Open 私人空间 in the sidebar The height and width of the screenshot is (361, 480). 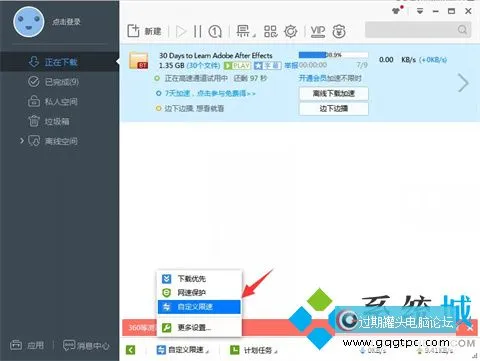(x=59, y=101)
